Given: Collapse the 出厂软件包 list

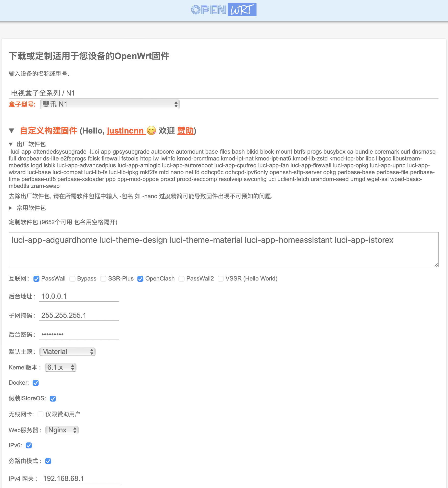Looking at the screenshot, I should 11,144.
